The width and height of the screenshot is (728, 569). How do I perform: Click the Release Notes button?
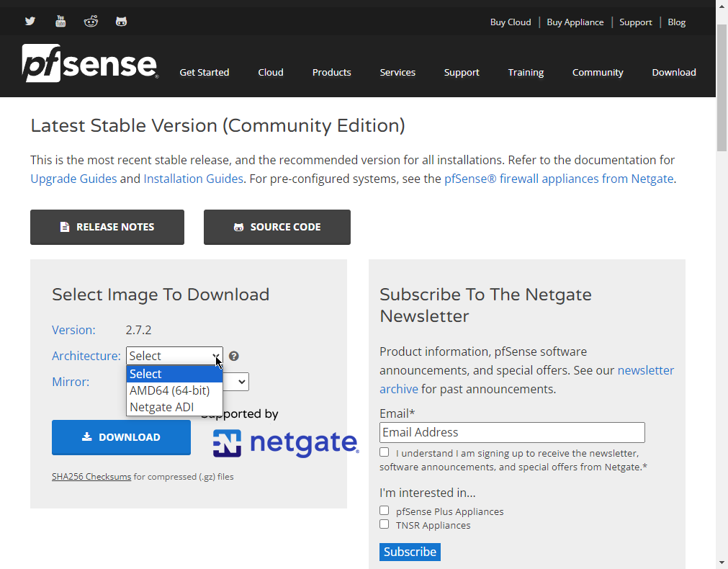(107, 227)
